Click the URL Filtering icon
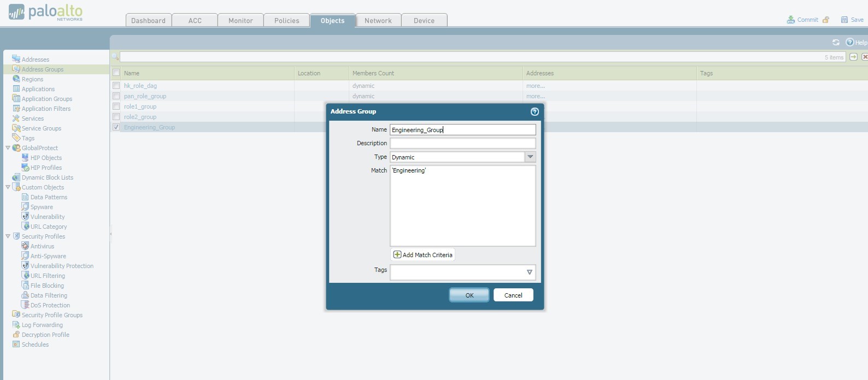This screenshot has height=380, width=868. (x=25, y=275)
